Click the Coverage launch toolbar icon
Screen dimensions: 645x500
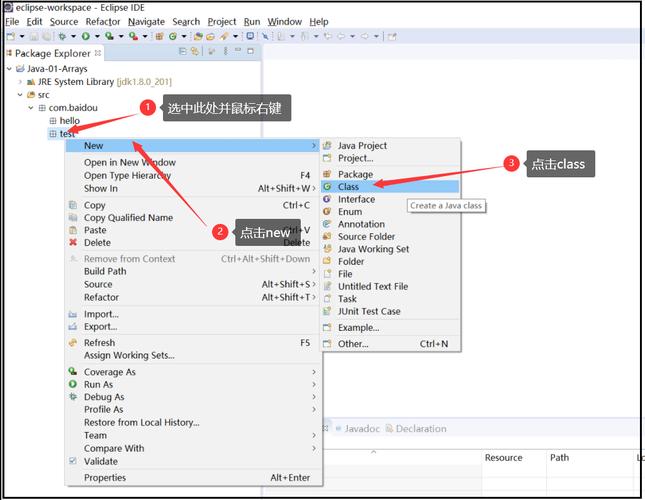(x=109, y=37)
